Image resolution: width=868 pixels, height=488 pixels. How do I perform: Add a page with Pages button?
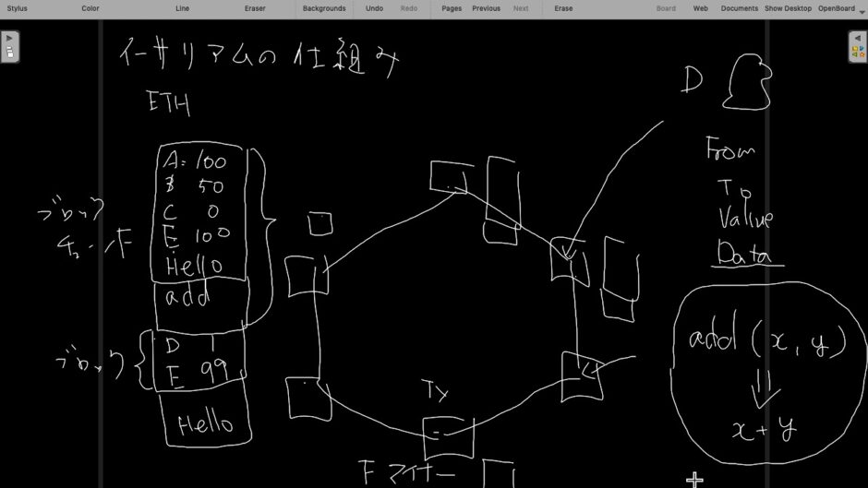[452, 8]
